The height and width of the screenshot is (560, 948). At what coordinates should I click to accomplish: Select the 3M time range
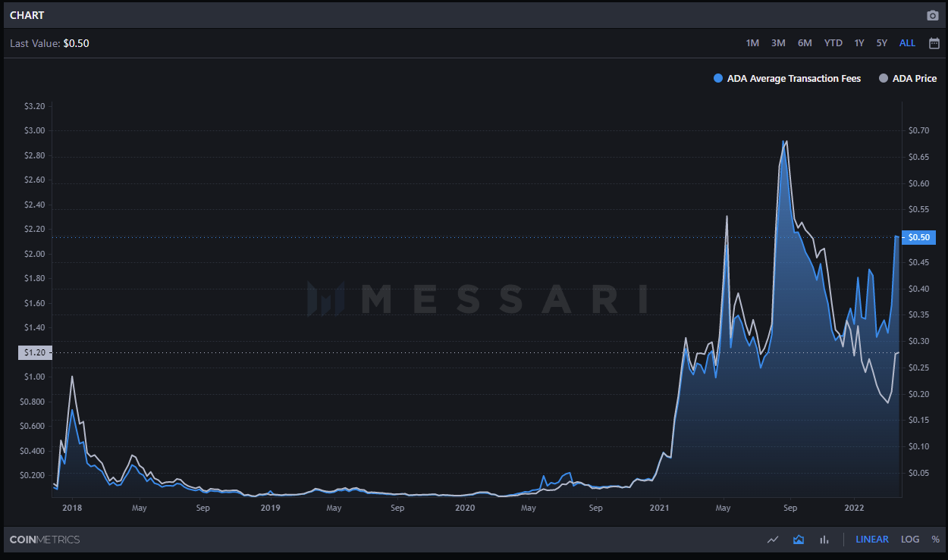pyautogui.click(x=778, y=43)
